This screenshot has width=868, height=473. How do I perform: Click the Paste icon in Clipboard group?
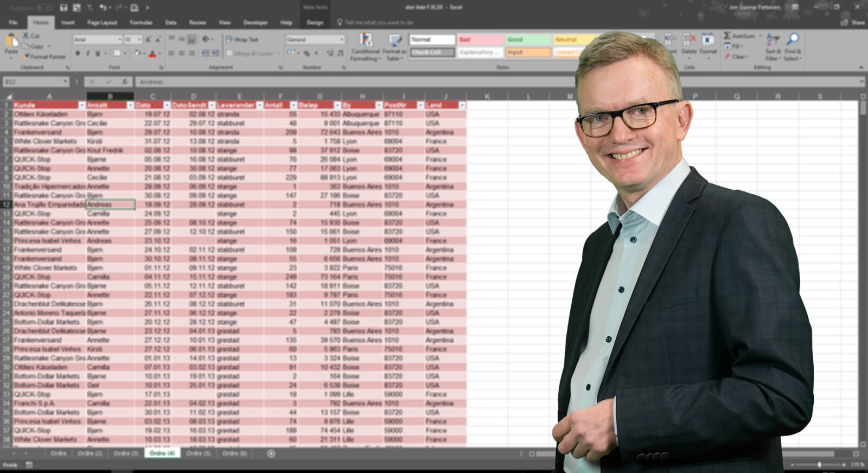pos(11,43)
